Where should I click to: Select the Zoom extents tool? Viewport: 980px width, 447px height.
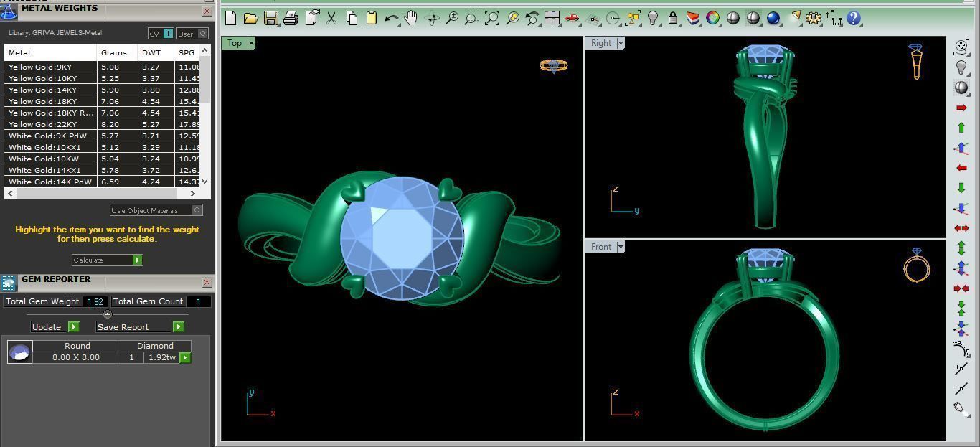pyautogui.click(x=492, y=19)
